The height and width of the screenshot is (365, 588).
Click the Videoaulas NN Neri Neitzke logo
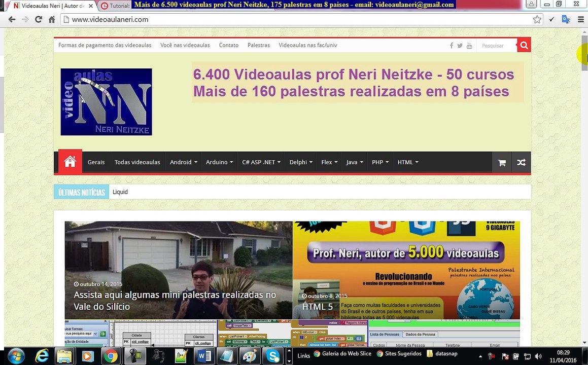pos(107,101)
